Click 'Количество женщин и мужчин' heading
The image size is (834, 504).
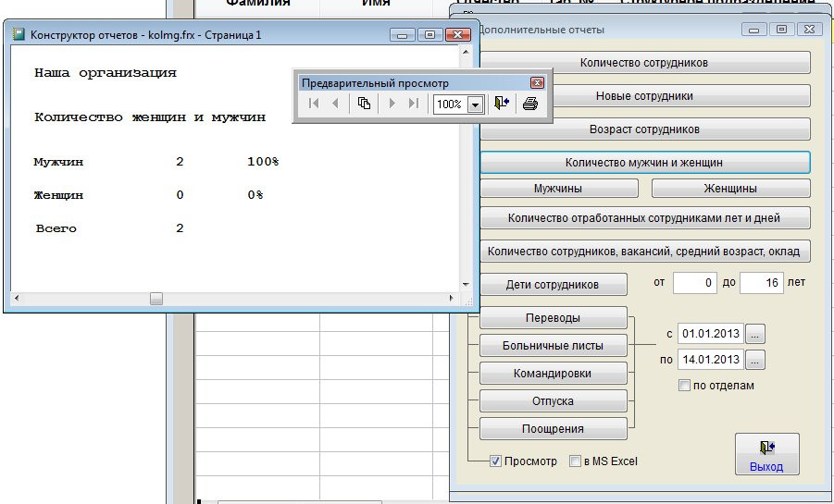click(150, 117)
